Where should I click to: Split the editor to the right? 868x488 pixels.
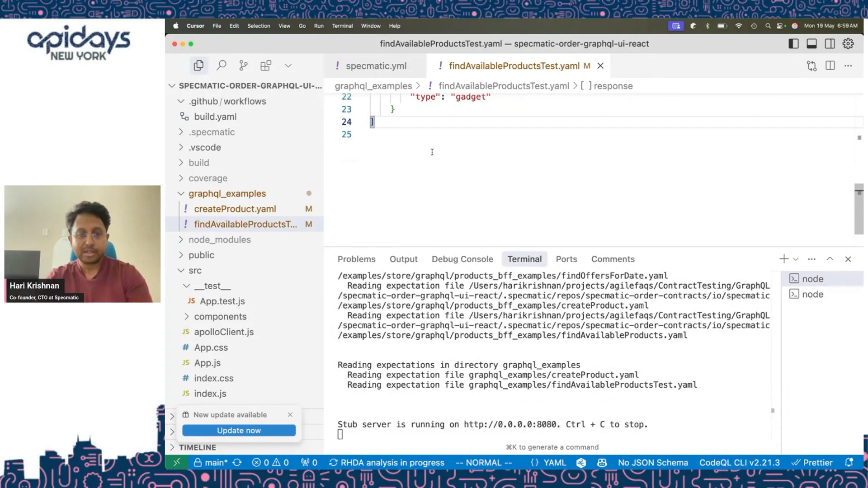[x=830, y=66]
